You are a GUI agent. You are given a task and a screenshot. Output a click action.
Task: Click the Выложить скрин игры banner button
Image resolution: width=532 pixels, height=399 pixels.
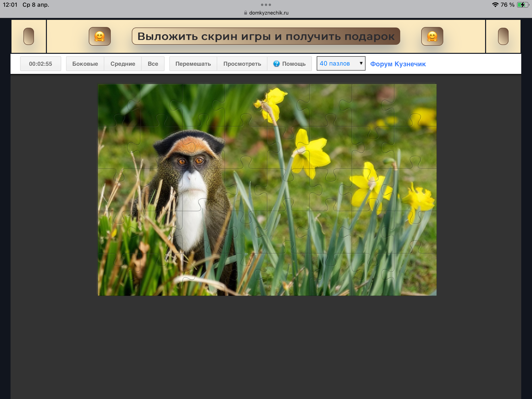(266, 36)
